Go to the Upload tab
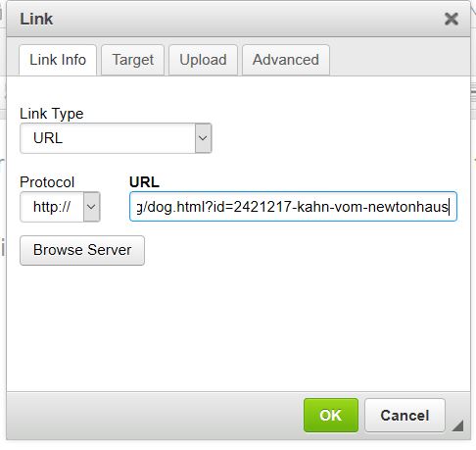476x450 pixels. coord(203,60)
